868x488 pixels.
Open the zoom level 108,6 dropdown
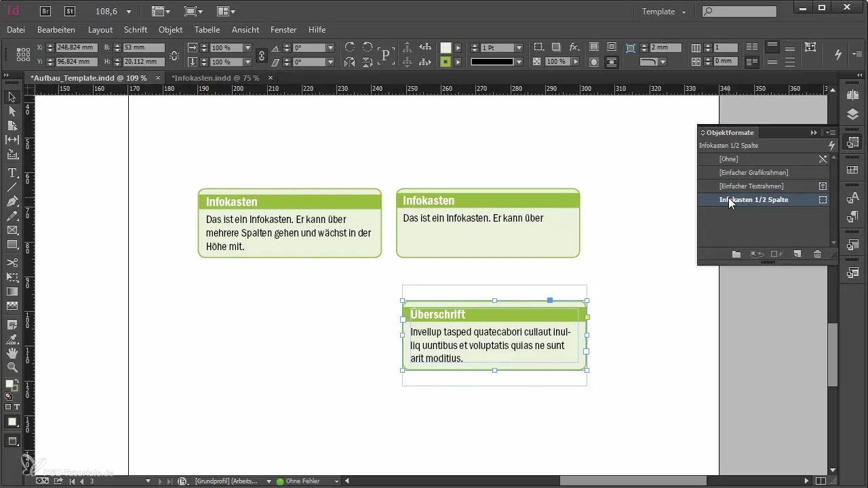point(129,12)
